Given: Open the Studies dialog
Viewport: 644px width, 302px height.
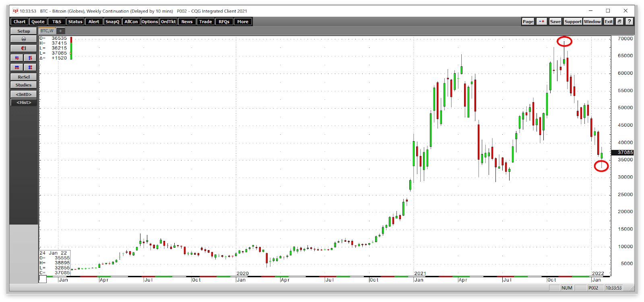Looking at the screenshot, I should 23,85.
